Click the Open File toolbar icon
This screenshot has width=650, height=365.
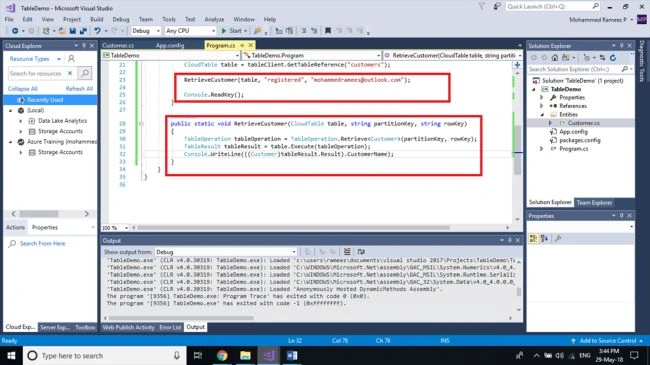coord(62,31)
